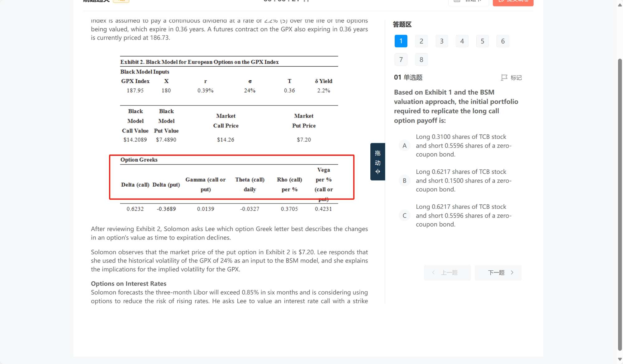Click the right chevron on 下一题
The width and height of the screenshot is (623, 364).
pos(512,273)
